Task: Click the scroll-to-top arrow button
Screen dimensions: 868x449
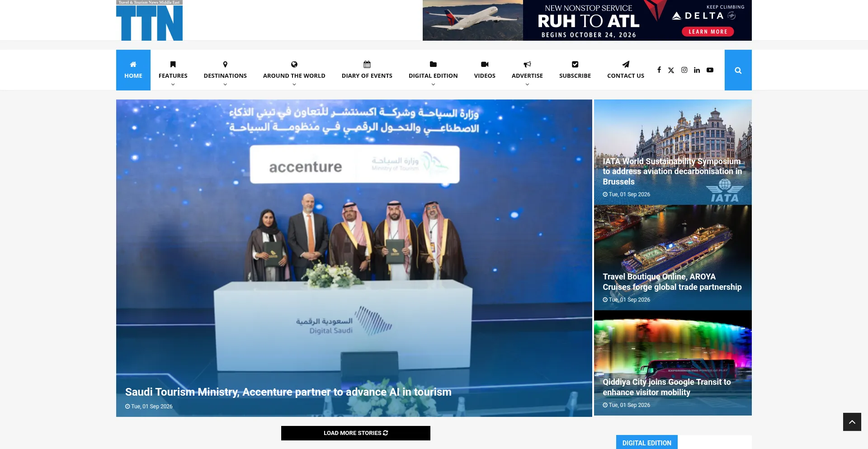Action: pyautogui.click(x=852, y=422)
